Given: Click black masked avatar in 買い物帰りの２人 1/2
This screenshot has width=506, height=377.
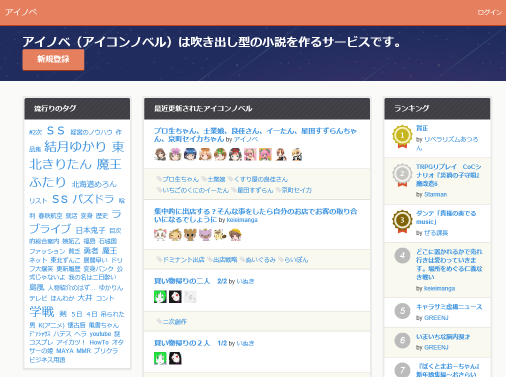Looking at the screenshot, I should [x=175, y=359].
